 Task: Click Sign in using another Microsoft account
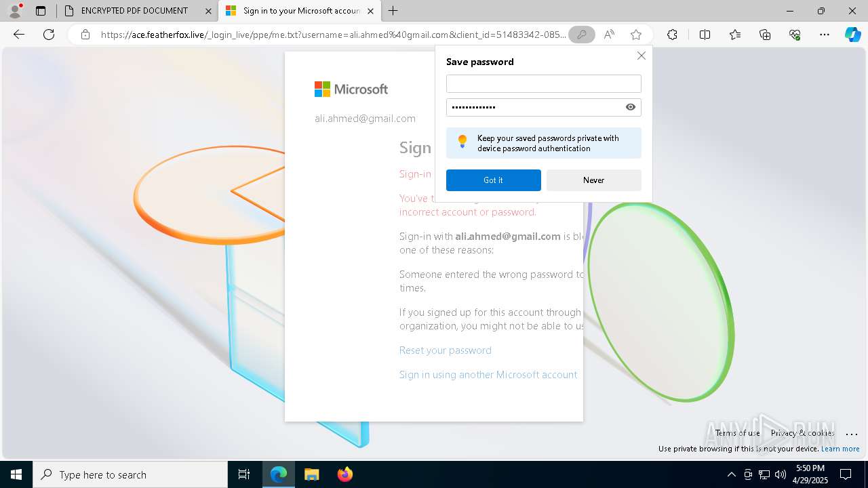pyautogui.click(x=488, y=375)
